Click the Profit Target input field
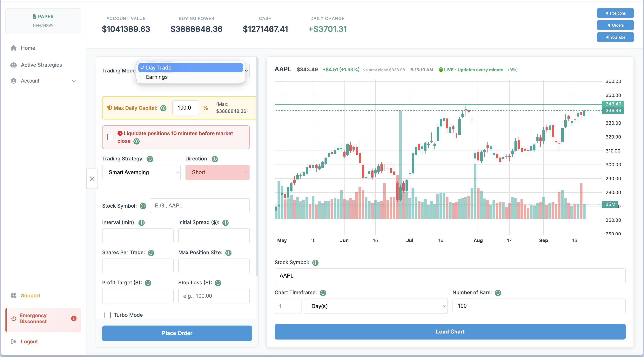Viewport: 644px width, 357px height. [x=138, y=296]
